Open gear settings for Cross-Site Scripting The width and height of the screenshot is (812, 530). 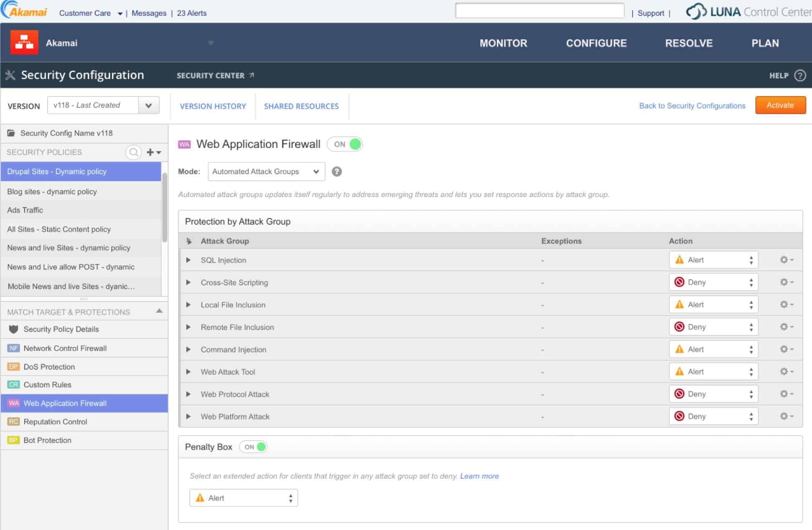(786, 282)
